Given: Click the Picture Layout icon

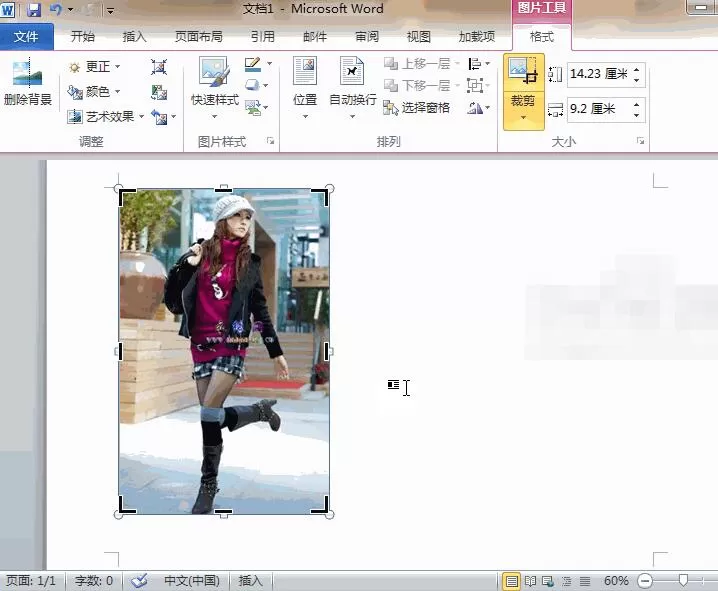Looking at the screenshot, I should click(x=252, y=108).
